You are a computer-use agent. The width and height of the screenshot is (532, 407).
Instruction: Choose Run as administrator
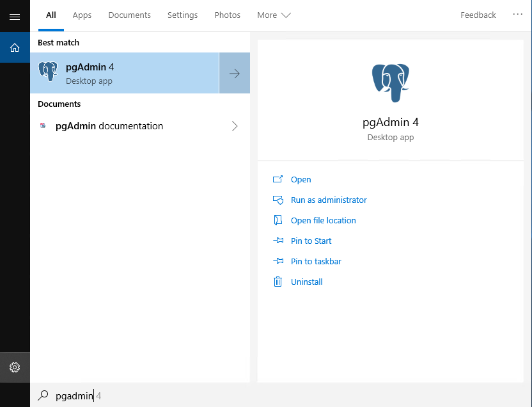[329, 200]
